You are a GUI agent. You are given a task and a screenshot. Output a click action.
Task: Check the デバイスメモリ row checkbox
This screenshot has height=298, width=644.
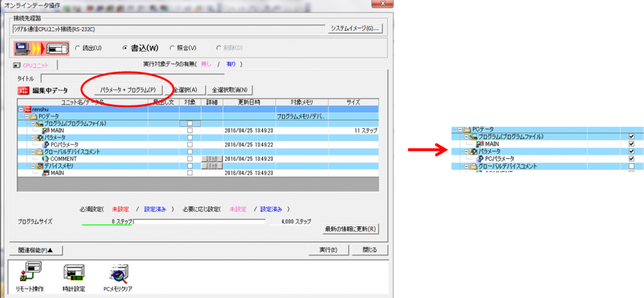tap(190, 166)
